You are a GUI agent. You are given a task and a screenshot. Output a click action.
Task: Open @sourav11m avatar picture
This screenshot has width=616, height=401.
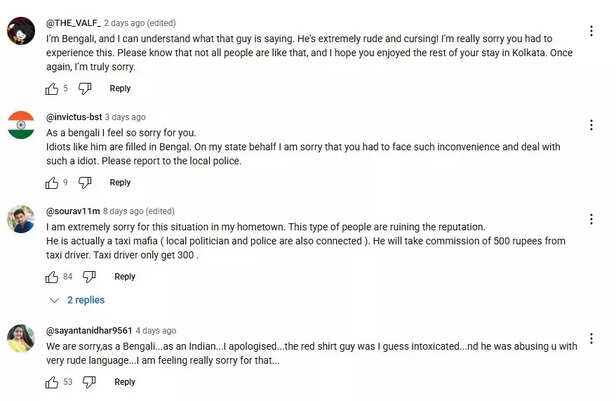(x=20, y=219)
